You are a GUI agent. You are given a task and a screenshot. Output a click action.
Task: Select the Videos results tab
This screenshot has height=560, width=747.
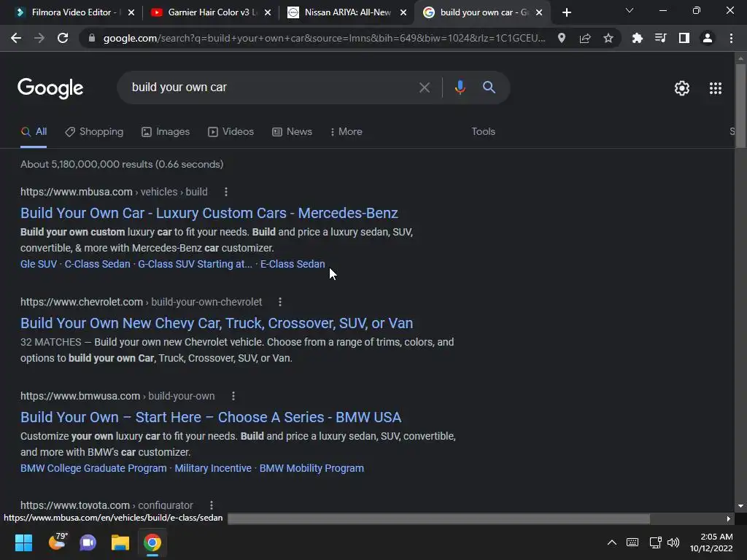point(231,132)
